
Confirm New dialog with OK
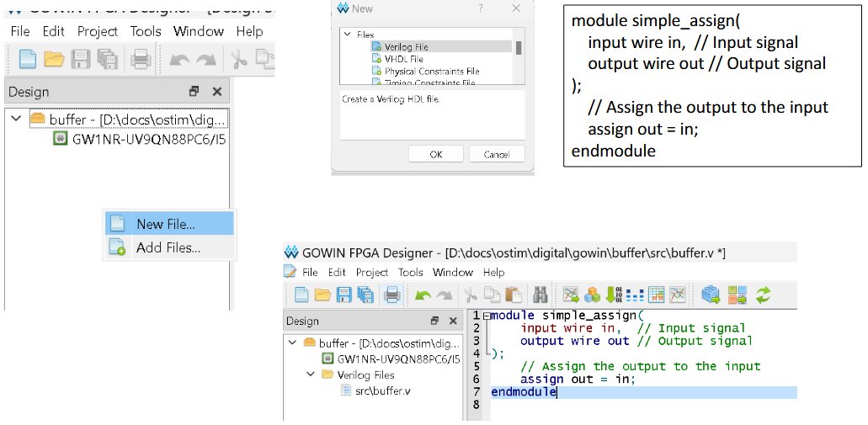(435, 154)
